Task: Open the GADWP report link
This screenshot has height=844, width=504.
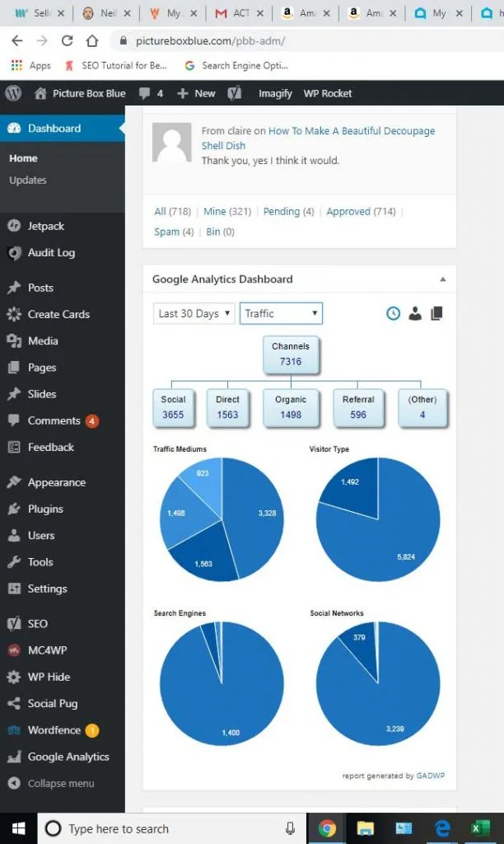Action: click(x=429, y=776)
